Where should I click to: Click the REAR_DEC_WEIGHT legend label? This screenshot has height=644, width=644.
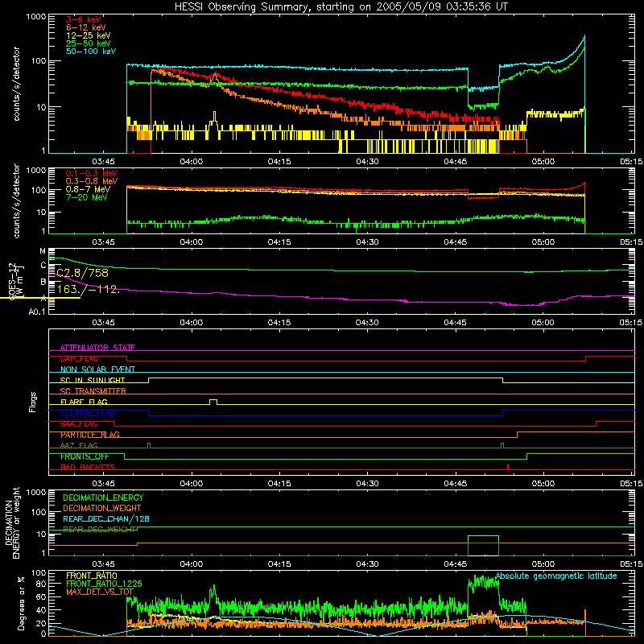[x=100, y=530]
